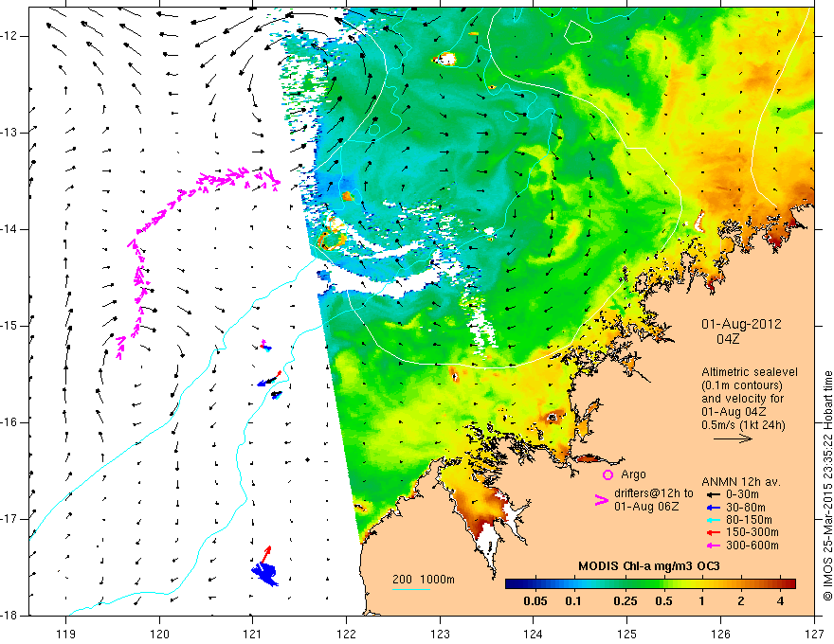
Task: Click the time label 04Z
Action: pos(727,339)
